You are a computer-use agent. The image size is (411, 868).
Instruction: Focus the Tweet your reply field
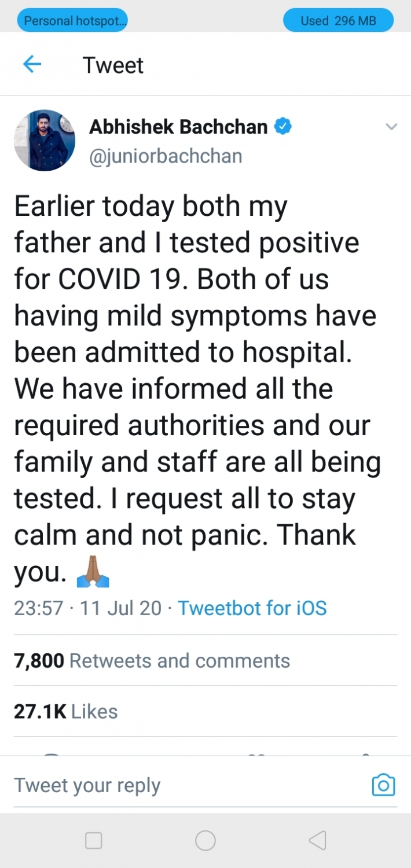174,785
